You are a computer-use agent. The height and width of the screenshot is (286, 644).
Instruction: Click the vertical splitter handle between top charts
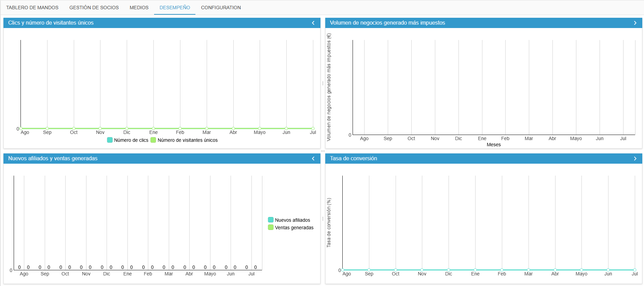(323, 83)
